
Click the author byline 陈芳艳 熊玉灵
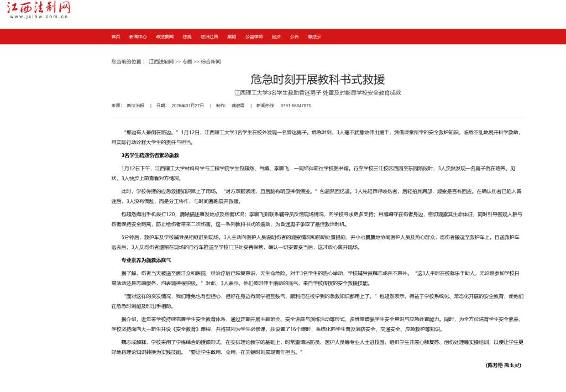point(503,365)
